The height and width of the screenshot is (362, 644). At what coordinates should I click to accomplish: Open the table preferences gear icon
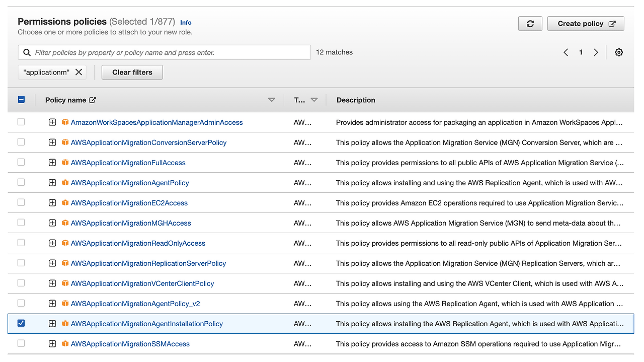(619, 52)
